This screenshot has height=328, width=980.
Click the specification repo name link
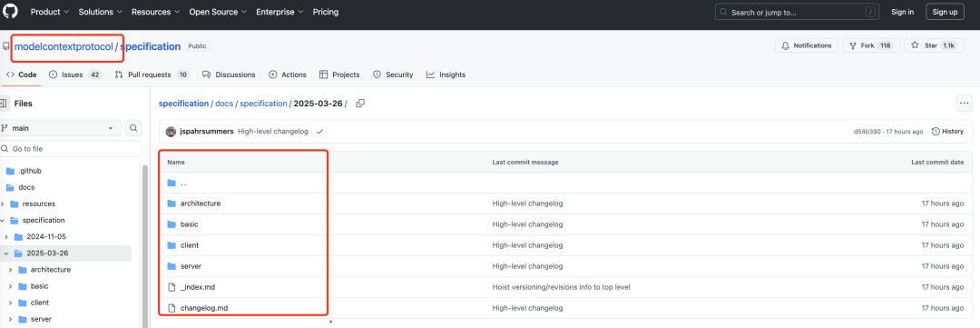tap(151, 46)
